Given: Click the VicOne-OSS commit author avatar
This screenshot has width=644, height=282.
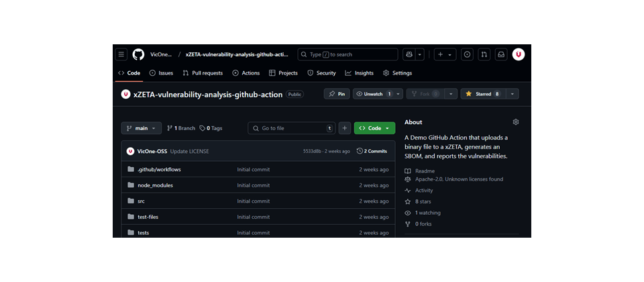Looking at the screenshot, I should click(131, 151).
